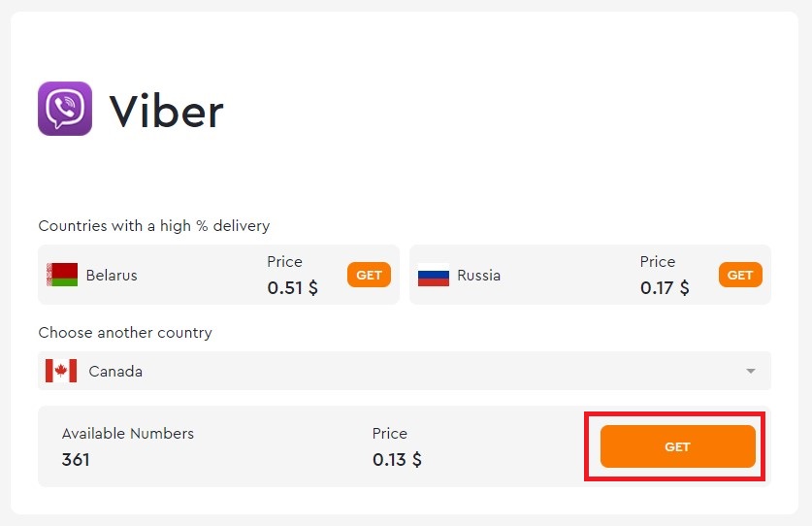Click the purple Viber app icon
This screenshot has height=526, width=812.
65,109
